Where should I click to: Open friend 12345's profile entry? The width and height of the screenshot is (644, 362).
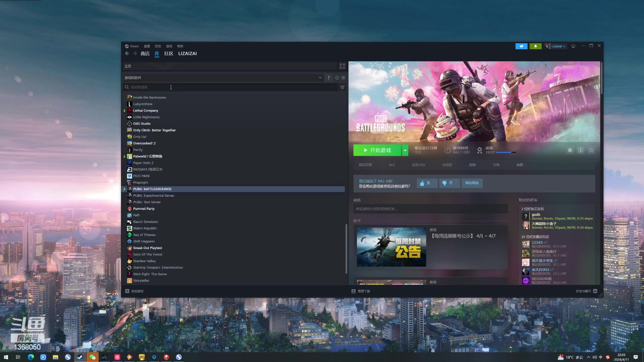[544, 244]
